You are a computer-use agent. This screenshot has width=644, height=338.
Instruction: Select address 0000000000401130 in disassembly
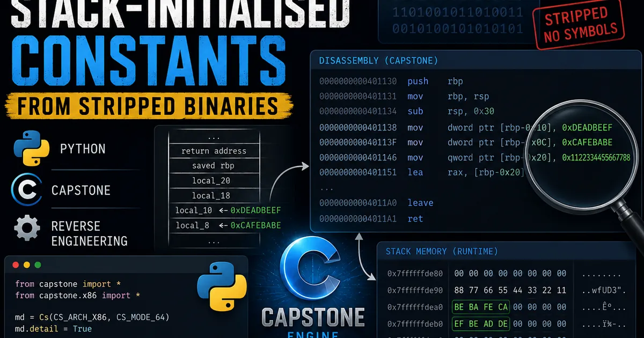[358, 82]
